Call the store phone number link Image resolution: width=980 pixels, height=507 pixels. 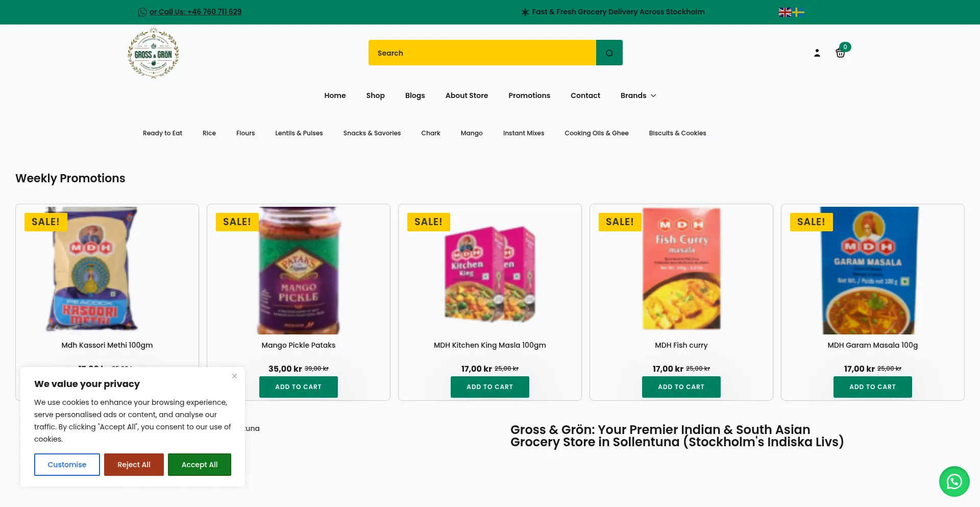[195, 12]
